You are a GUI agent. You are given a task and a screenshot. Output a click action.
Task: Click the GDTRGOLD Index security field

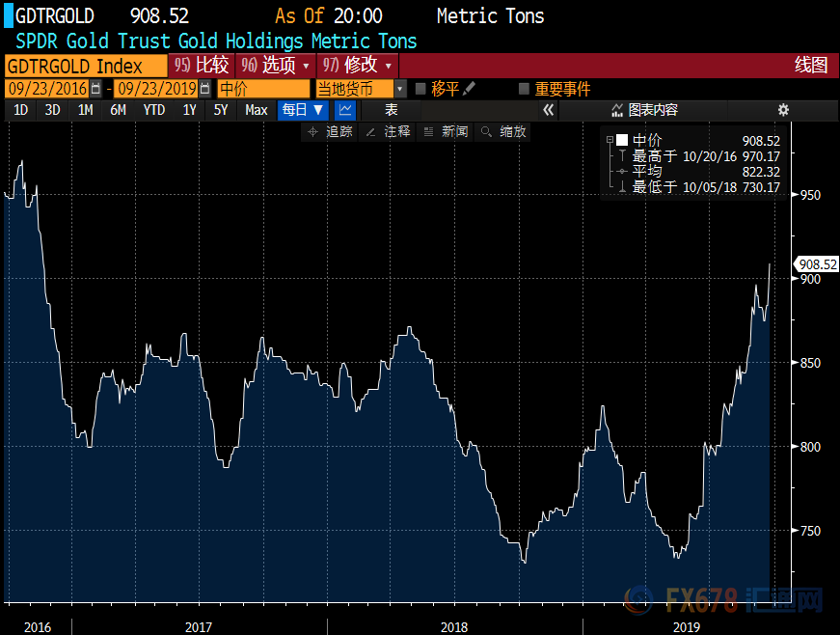(x=86, y=66)
